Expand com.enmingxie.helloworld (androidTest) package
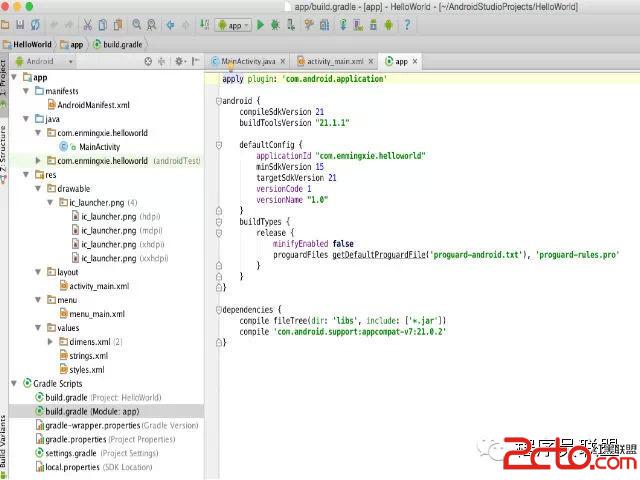Image resolution: width=640 pixels, height=480 pixels. (38, 161)
